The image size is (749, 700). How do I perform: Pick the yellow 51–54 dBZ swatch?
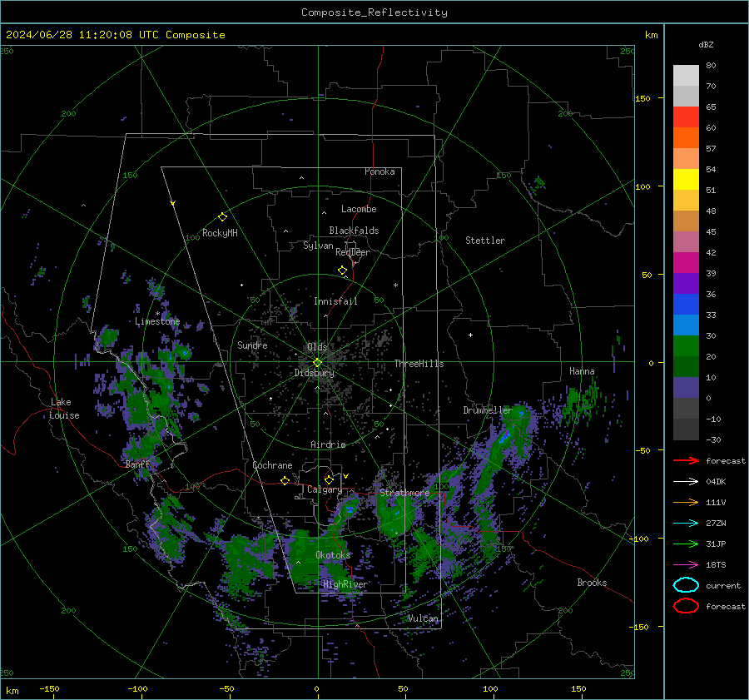coord(686,179)
